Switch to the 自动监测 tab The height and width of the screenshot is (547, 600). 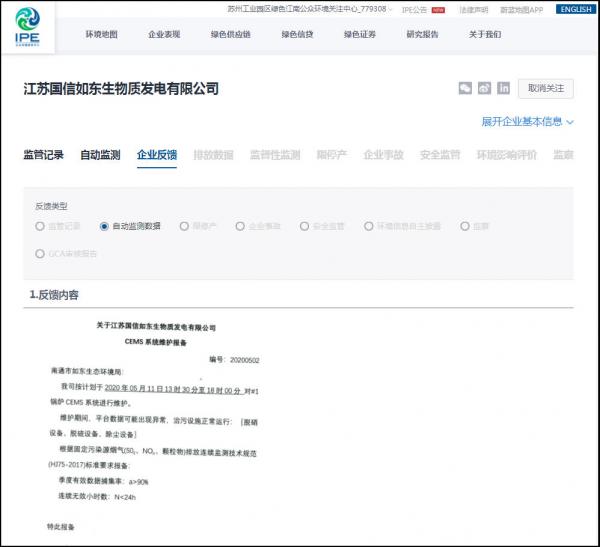pos(100,155)
